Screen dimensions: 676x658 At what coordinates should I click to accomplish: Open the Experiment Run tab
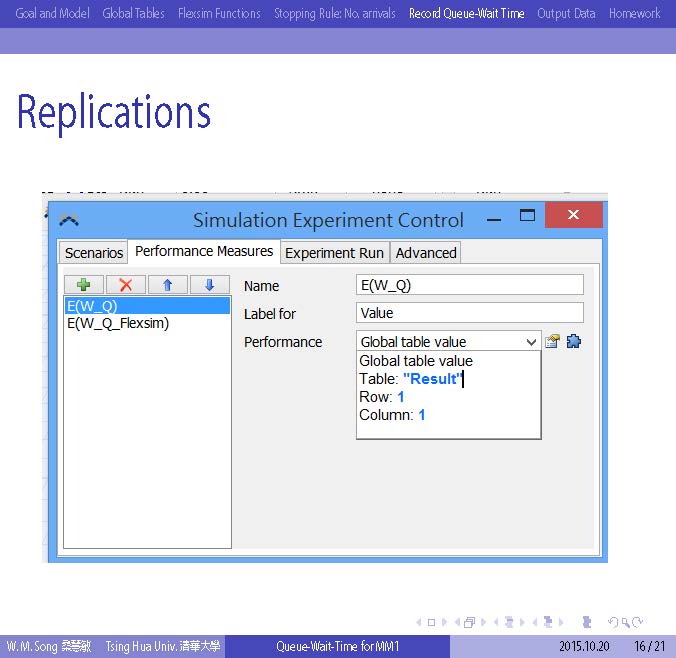coord(334,253)
